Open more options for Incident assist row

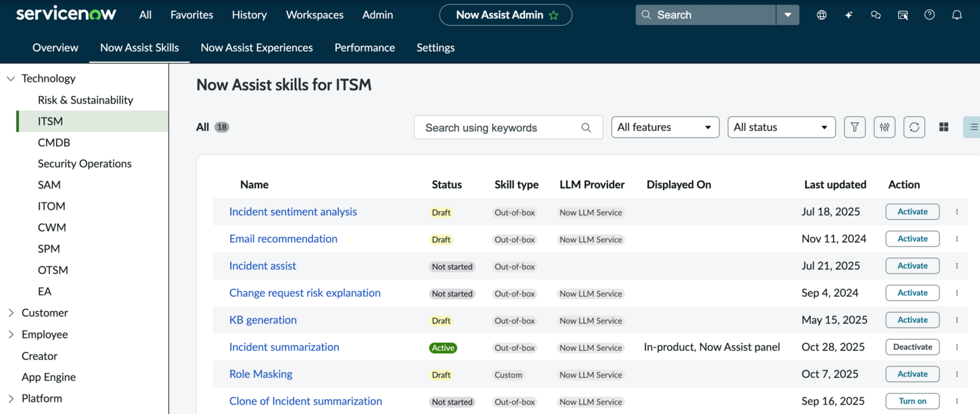957,266
